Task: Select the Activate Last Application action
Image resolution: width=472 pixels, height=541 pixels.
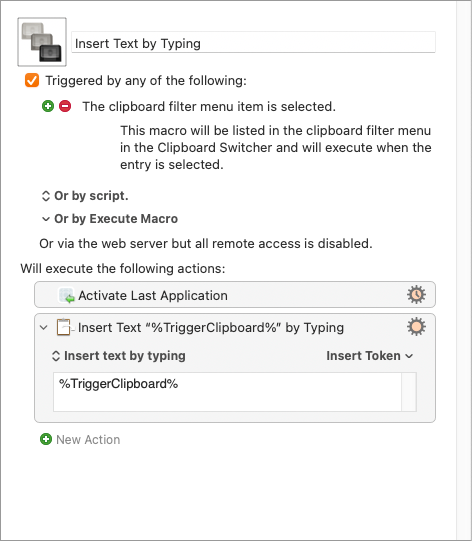Action: (x=235, y=295)
